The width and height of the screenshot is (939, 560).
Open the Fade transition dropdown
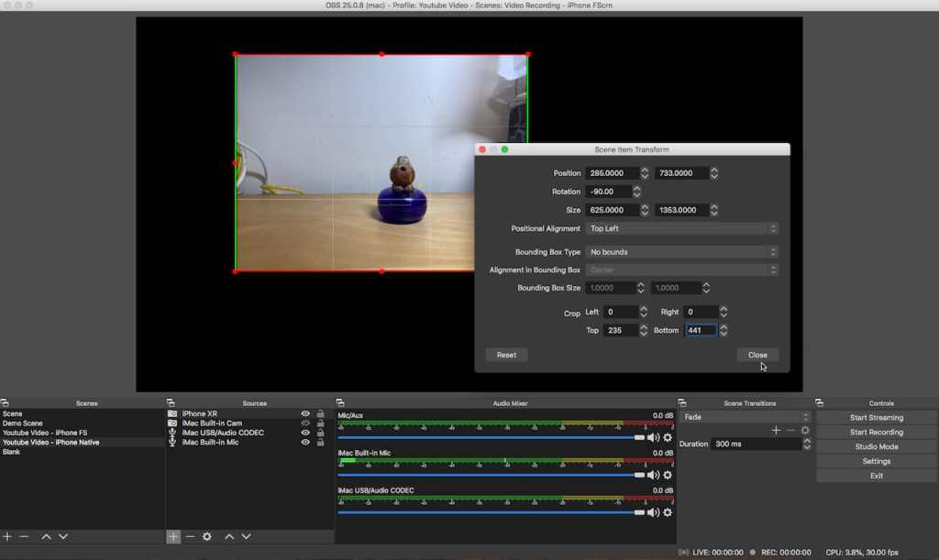tap(746, 417)
